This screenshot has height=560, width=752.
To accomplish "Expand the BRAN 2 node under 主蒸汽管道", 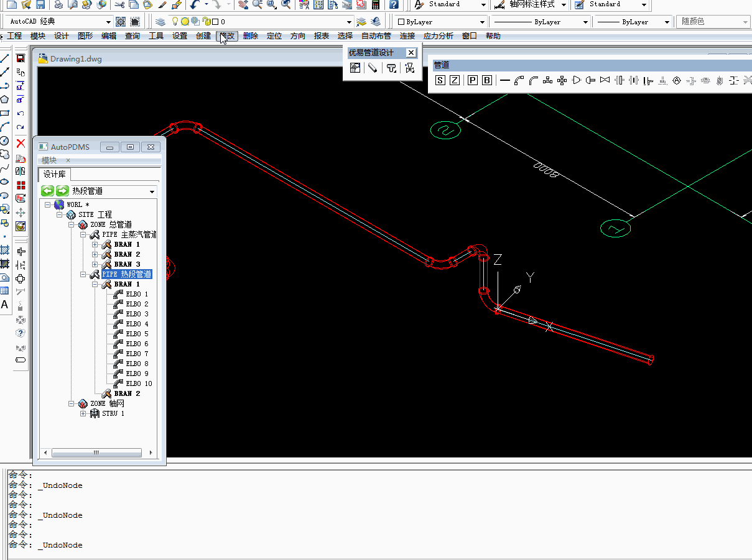I will tap(95, 254).
